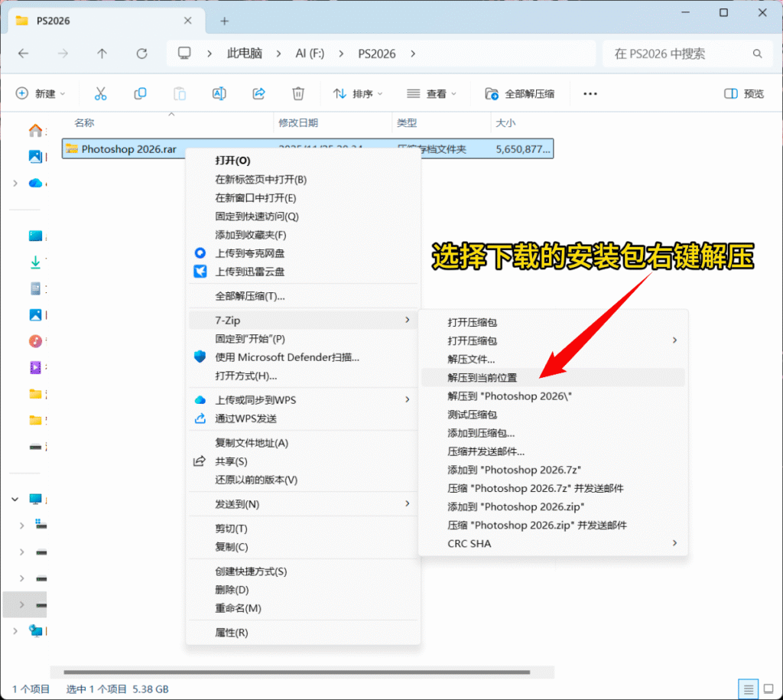Click the 全部解压缩 toolbar button
This screenshot has height=700, width=783.
pos(520,93)
